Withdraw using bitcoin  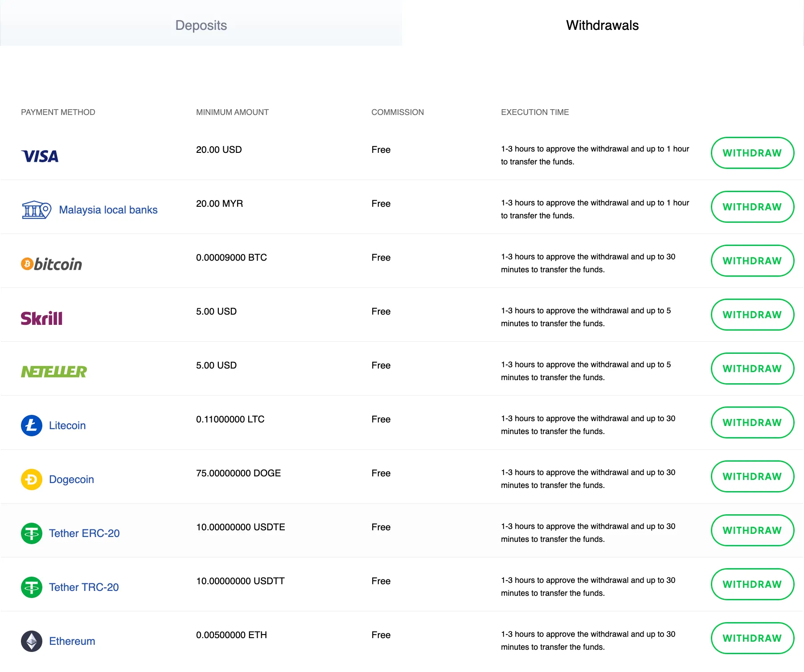[x=752, y=261]
